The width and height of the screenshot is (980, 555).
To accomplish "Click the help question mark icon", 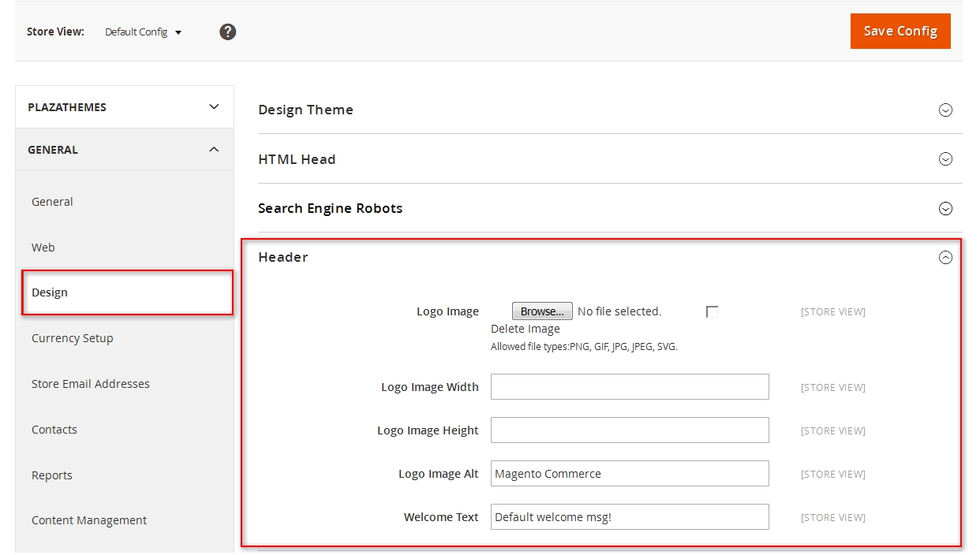I will 227,32.
